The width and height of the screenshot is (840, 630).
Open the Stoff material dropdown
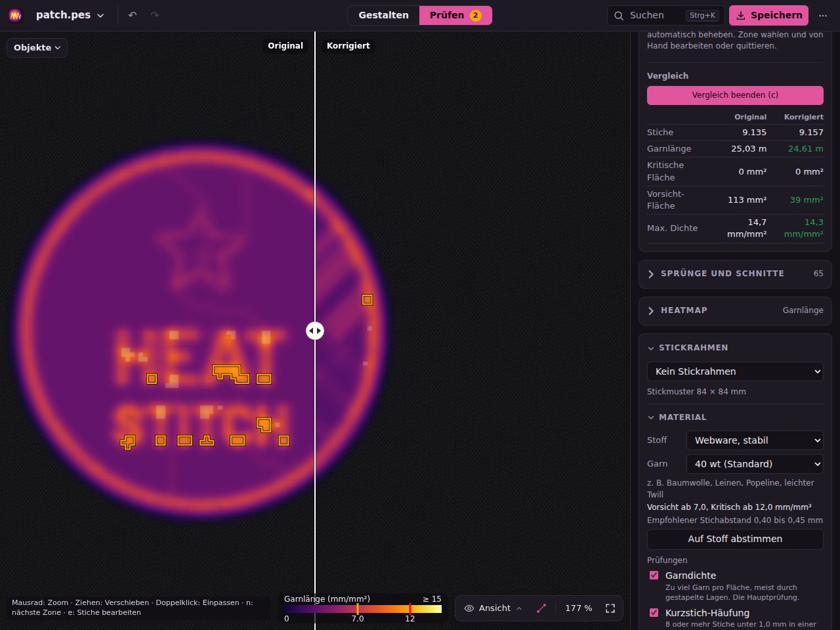tap(755, 440)
